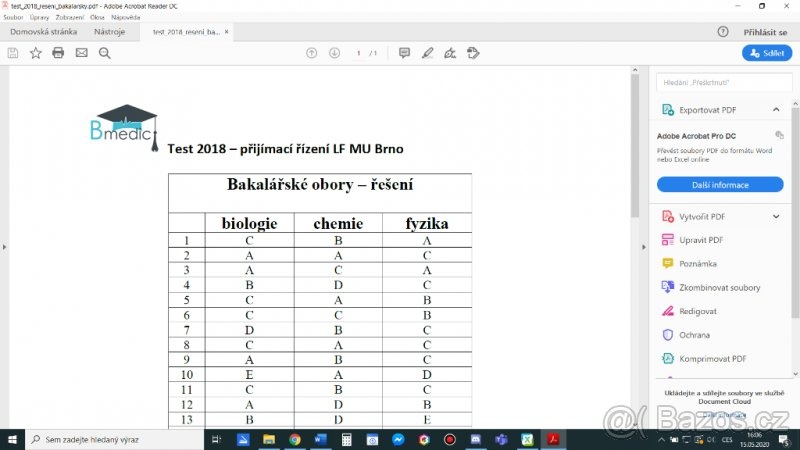Click Přihlásit se sign-in link

[765, 32]
